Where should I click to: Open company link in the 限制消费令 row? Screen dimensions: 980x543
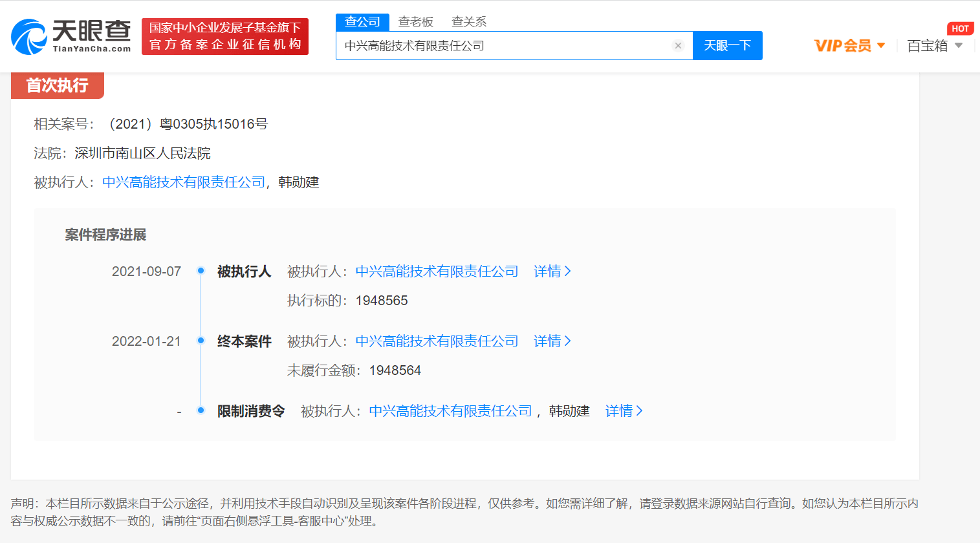pyautogui.click(x=450, y=411)
